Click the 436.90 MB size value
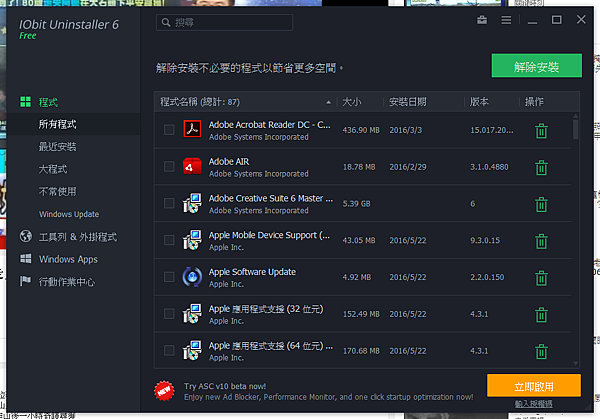Viewport: 600px width, 419px height. [361, 130]
